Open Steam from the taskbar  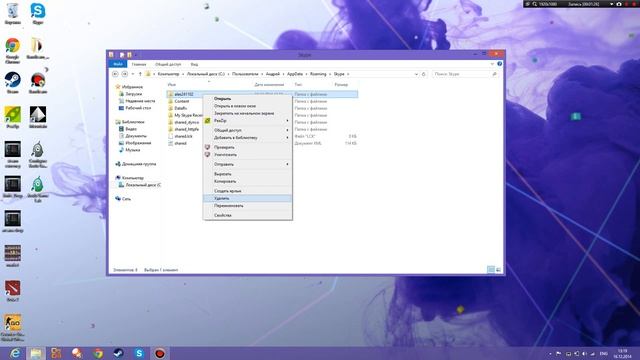tap(118, 353)
